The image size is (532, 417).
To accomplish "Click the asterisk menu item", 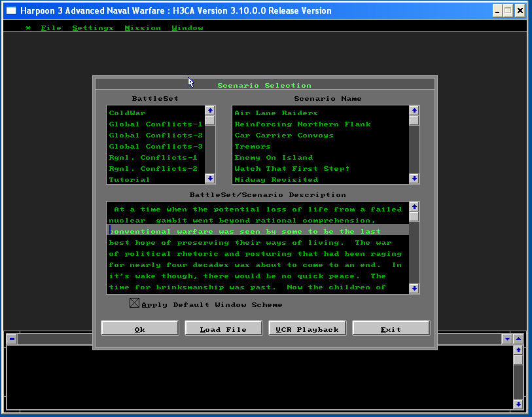I will (x=28, y=28).
